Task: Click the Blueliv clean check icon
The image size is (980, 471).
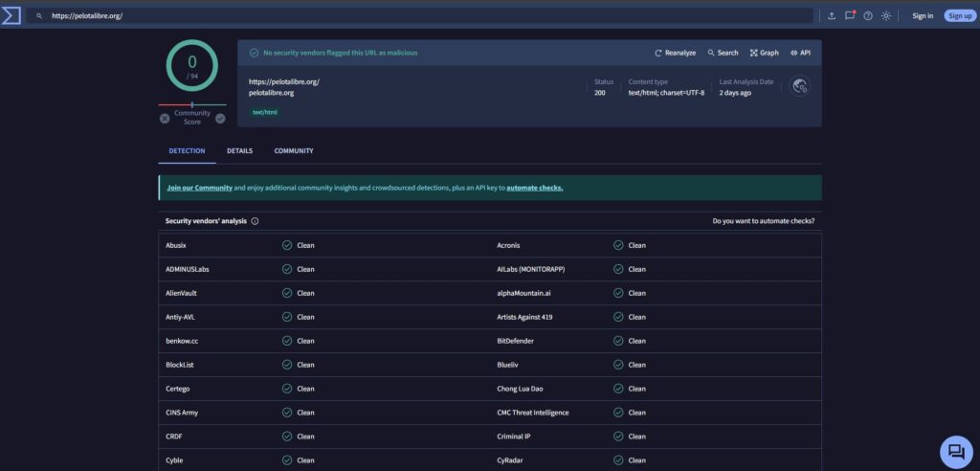Action: (x=618, y=365)
